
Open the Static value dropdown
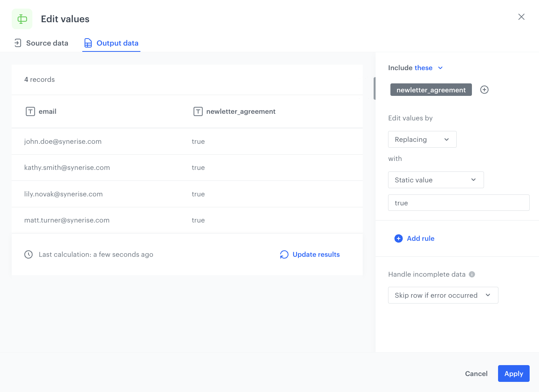436,180
